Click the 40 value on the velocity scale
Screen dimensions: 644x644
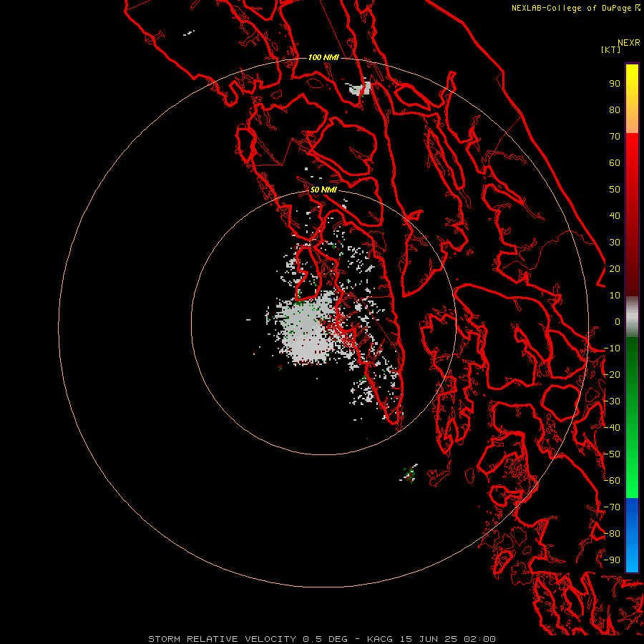click(615, 216)
